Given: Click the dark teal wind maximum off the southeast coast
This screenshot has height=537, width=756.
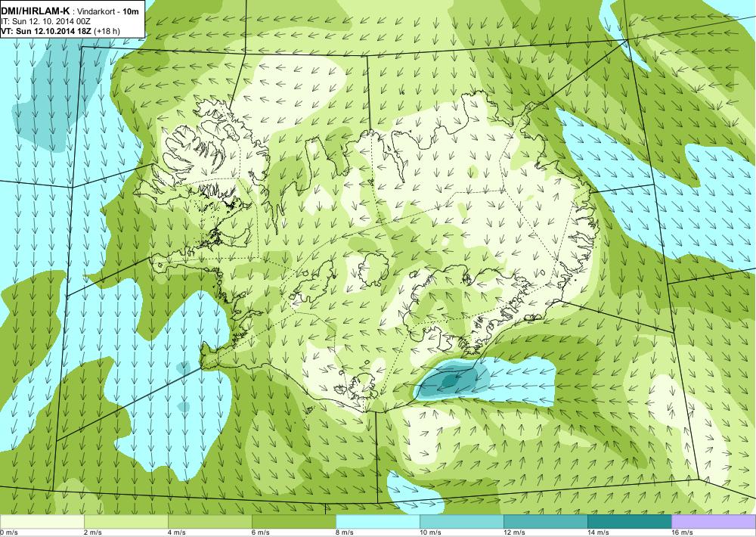Looking at the screenshot, I should pos(449,380).
